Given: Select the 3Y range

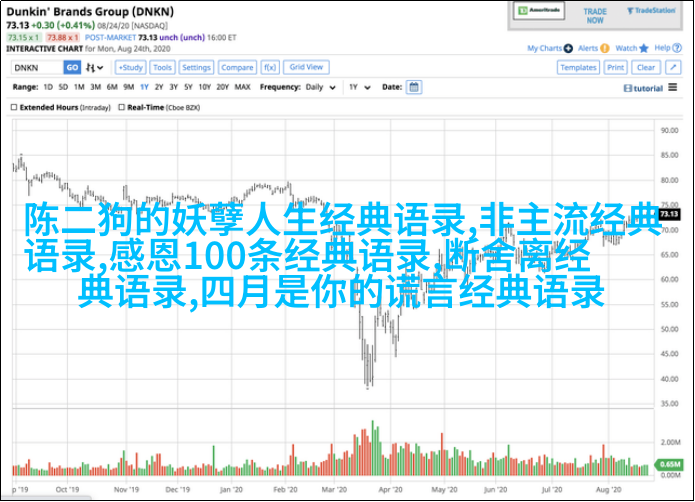Looking at the screenshot, I should click(x=173, y=87).
